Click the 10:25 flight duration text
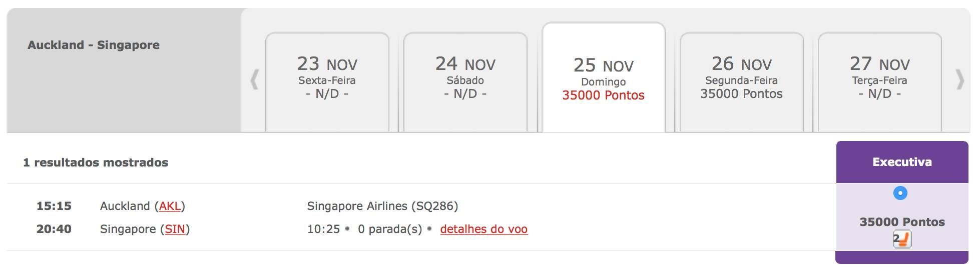980x271 pixels. pyautogui.click(x=323, y=229)
